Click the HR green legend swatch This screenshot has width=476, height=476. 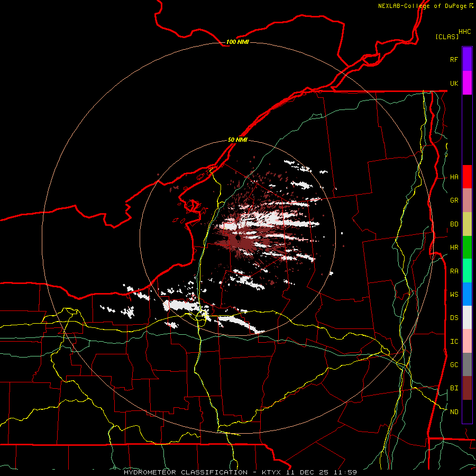(x=467, y=248)
